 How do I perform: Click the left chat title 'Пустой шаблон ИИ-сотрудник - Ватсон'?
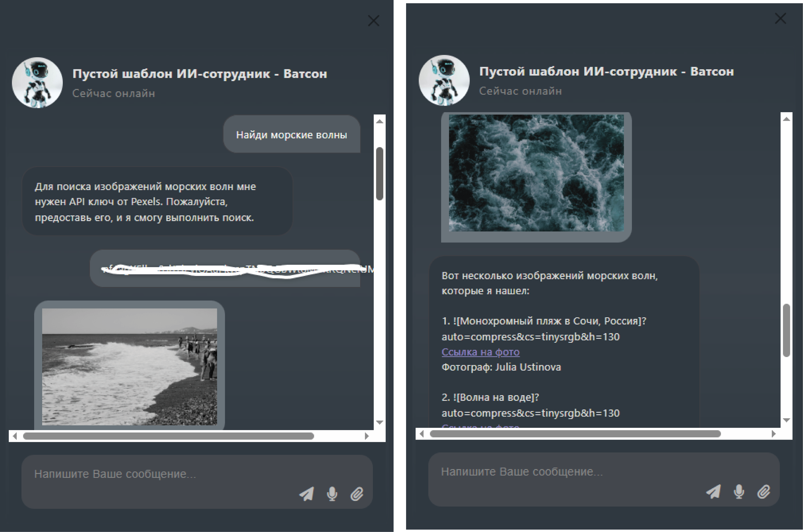coord(200,74)
